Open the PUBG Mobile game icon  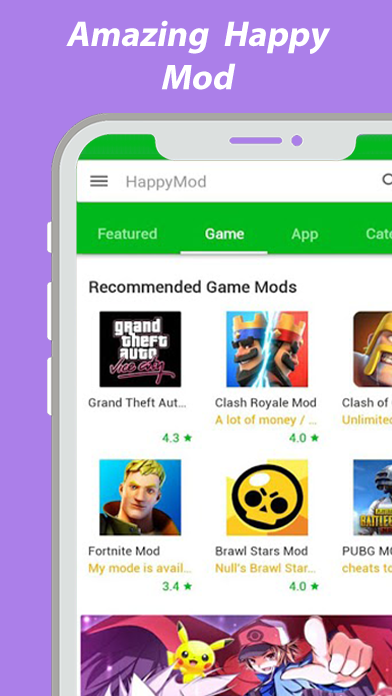pos(372,497)
